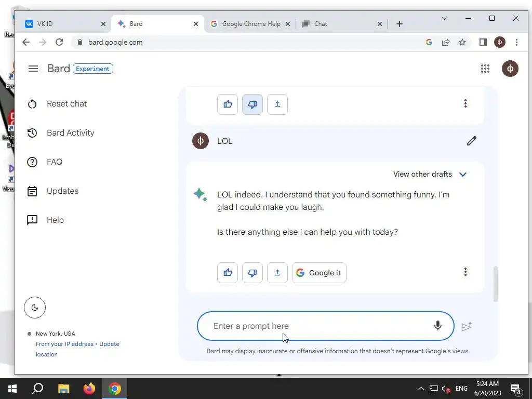Thumbs down the 'LOL indeed' response
Viewport: 532px width, 399px height.
tap(252, 273)
